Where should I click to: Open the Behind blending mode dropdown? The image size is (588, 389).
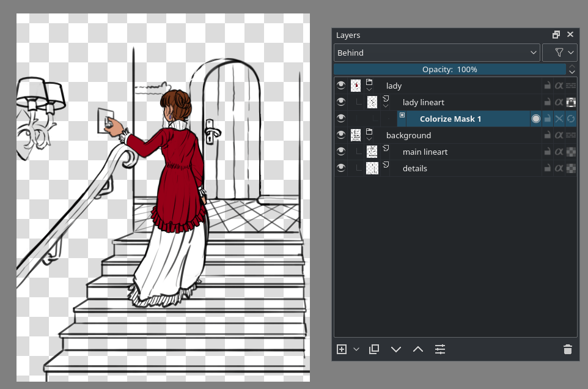(x=436, y=52)
